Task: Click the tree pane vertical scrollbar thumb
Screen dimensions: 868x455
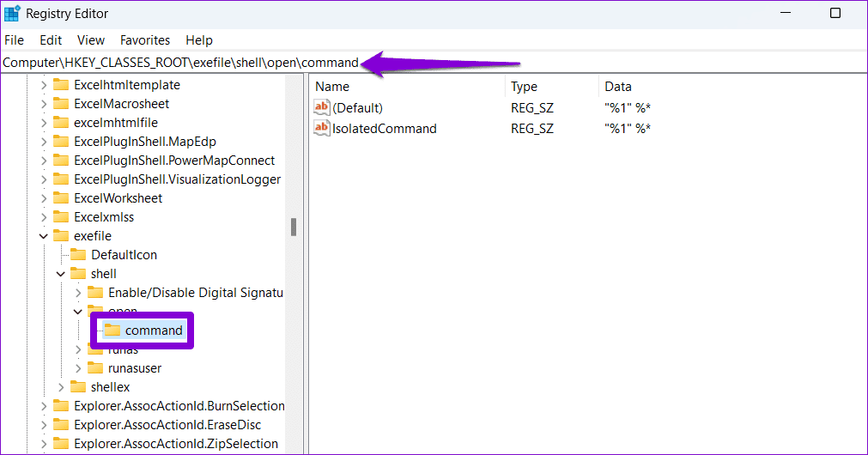Action: point(294,227)
